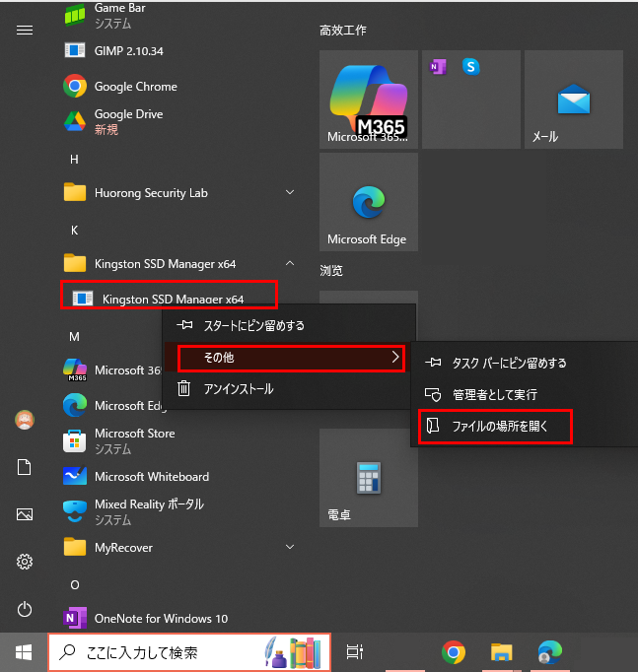638x672 pixels.
Task: Open the 電卓 calculator tile
Action: [x=369, y=478]
